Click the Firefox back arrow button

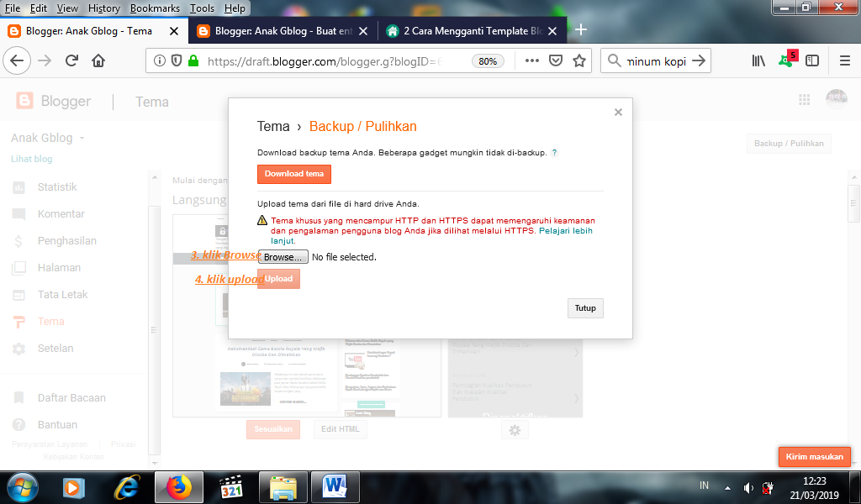click(17, 60)
